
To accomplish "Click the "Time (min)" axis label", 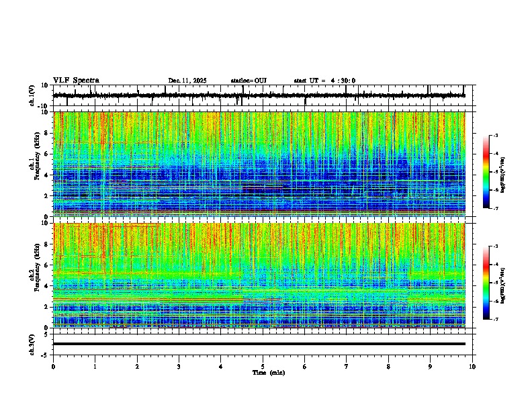I will (269, 373).
